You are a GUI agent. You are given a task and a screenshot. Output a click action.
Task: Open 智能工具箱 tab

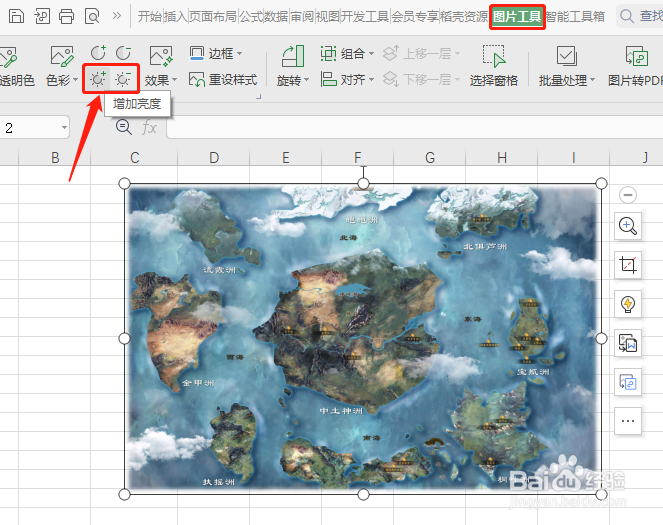[x=575, y=16]
